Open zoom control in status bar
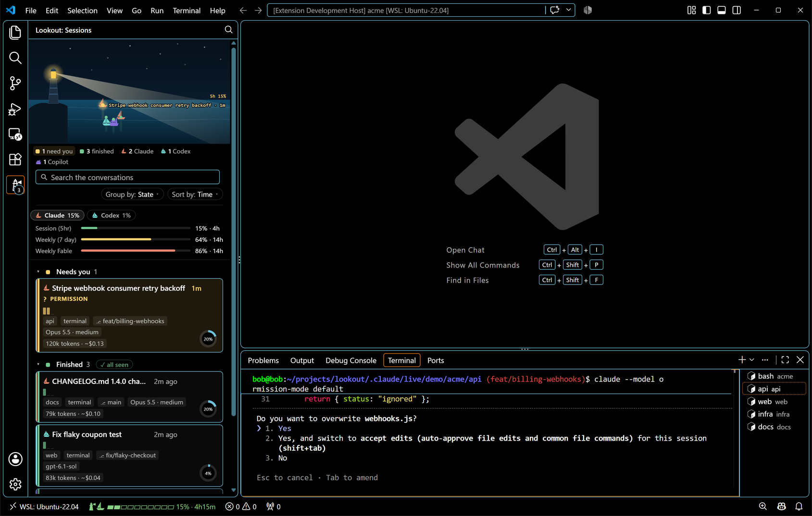 (x=762, y=506)
